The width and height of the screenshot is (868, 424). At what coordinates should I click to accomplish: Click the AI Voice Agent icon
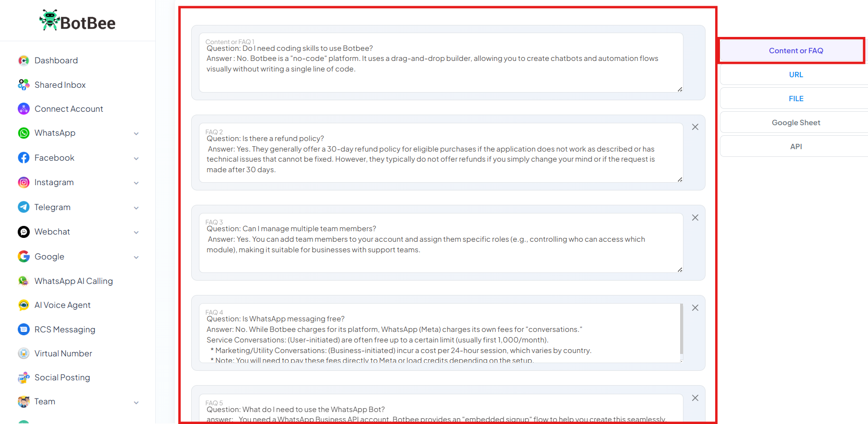[23, 305]
